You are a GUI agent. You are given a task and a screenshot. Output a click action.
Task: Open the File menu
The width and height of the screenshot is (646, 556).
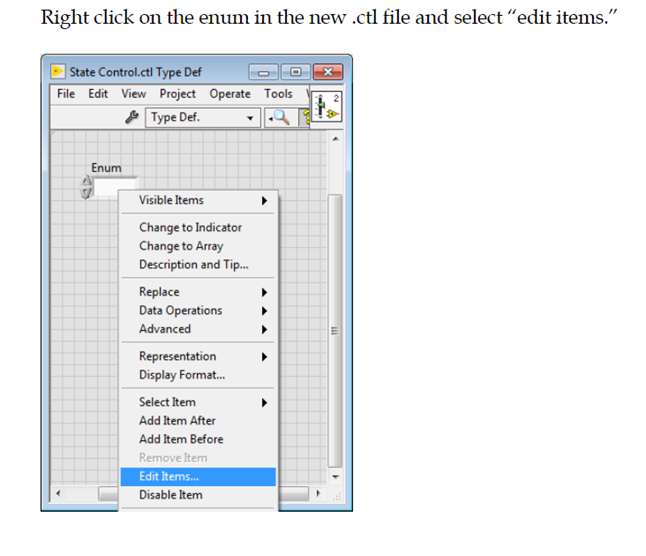tap(66, 94)
